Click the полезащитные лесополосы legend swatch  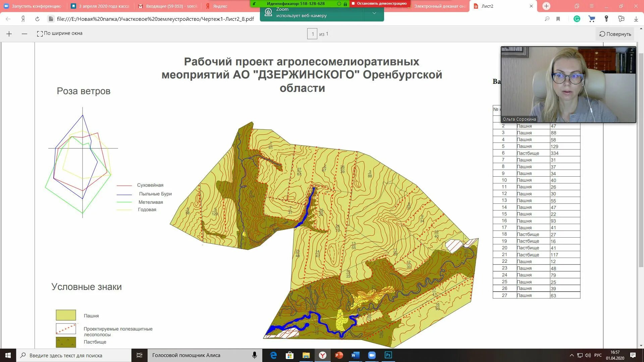66,329
